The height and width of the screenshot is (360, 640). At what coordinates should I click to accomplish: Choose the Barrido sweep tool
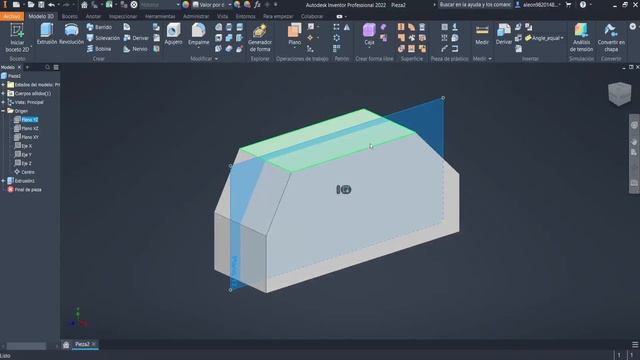99,27
